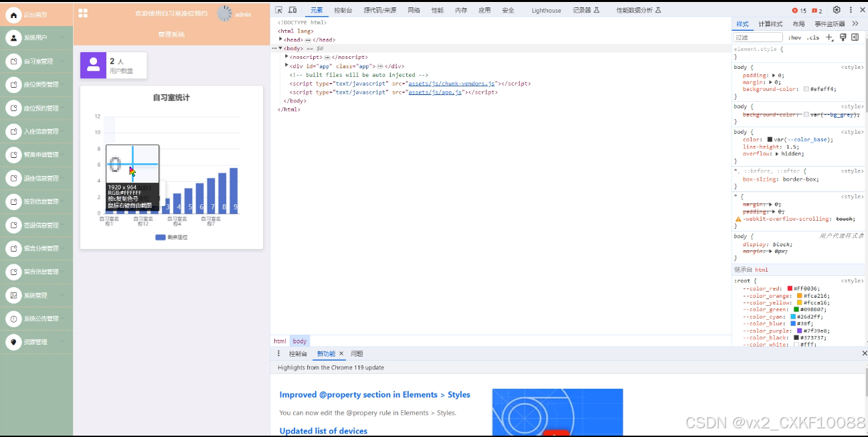This screenshot has width=868, height=437.
Task: Click the purple user count icon
Action: [x=94, y=65]
